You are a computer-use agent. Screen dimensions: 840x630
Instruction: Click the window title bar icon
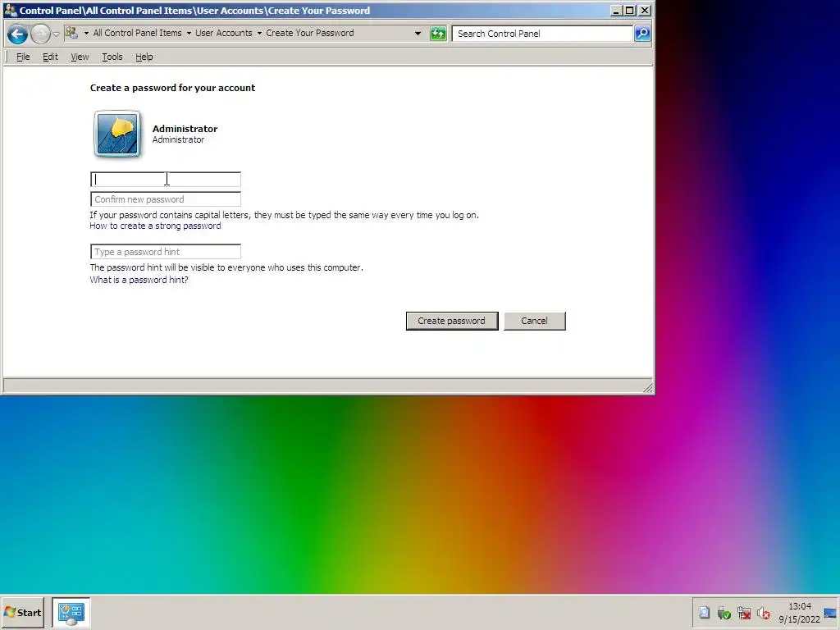pyautogui.click(x=10, y=10)
